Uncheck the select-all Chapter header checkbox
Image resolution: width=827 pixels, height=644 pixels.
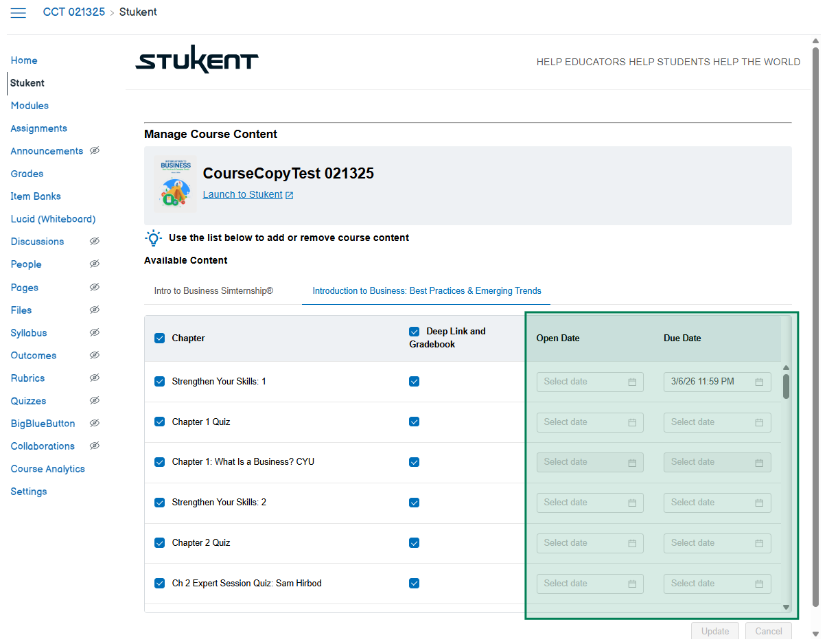(160, 338)
